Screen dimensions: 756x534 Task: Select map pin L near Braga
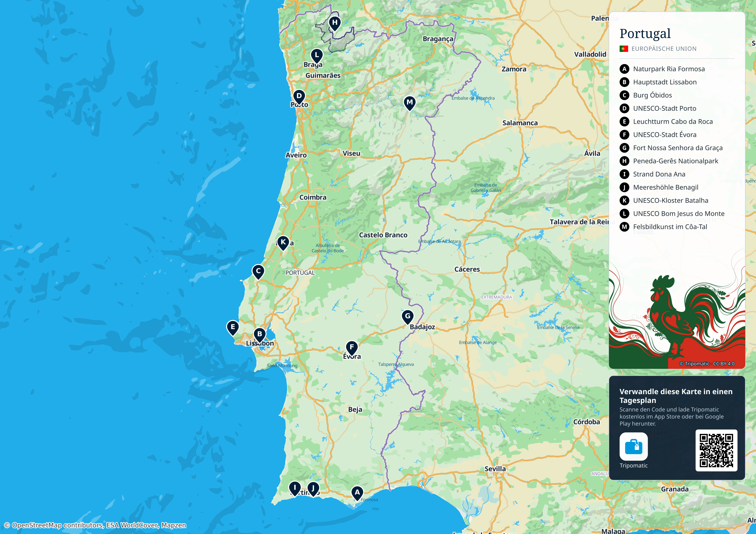click(x=317, y=56)
